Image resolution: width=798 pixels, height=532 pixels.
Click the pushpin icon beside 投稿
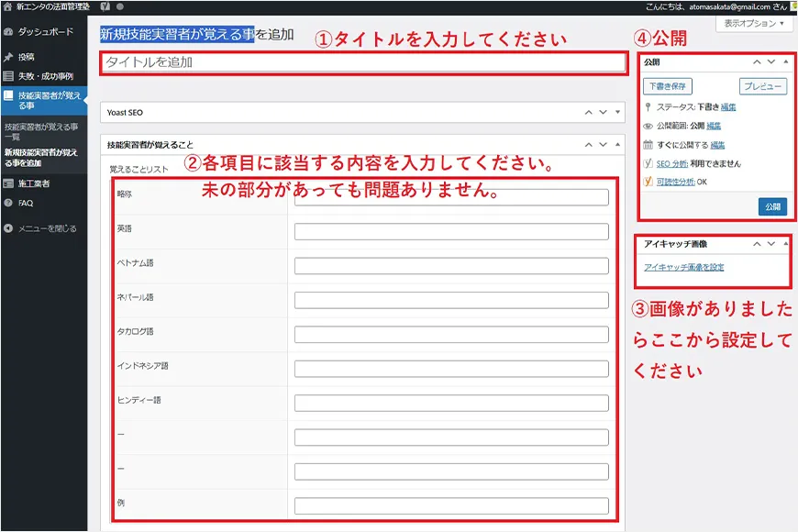tap(8, 57)
